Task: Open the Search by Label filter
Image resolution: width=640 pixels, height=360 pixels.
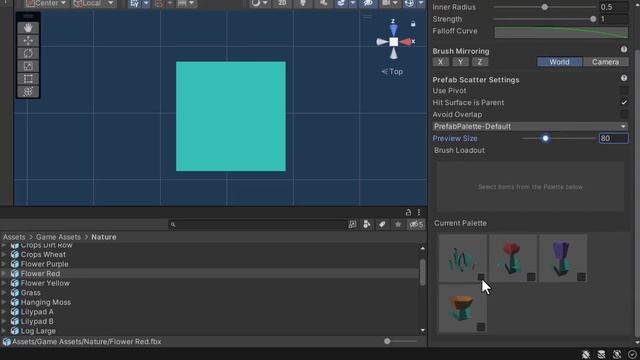Action: [x=382, y=224]
